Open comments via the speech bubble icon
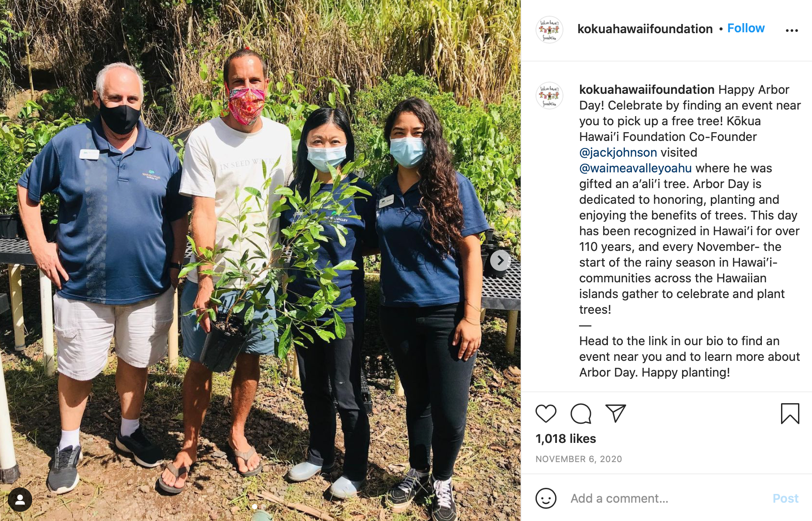812x521 pixels. click(581, 413)
